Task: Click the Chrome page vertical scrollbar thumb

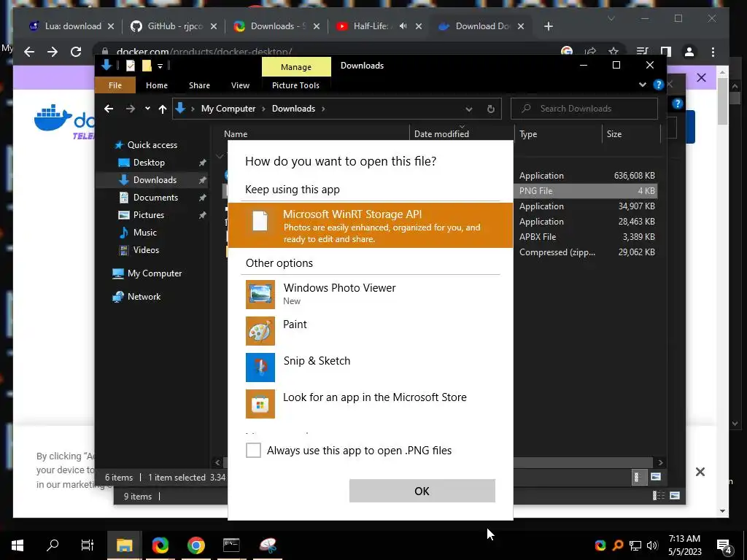Action: (723, 100)
